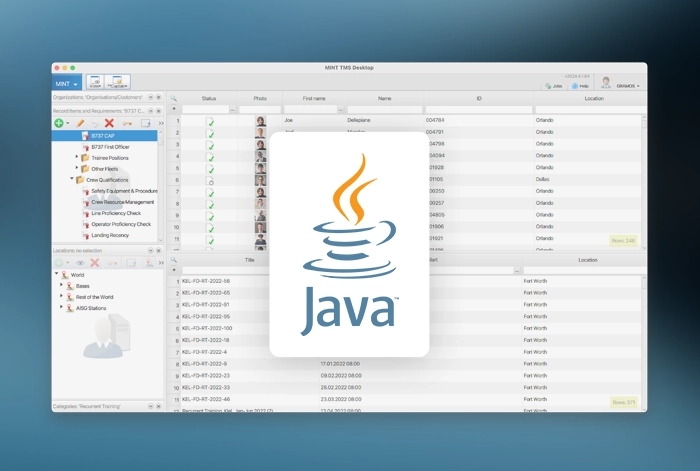
Task: Select Safety Equipment & Procedure item
Action: pos(124,191)
